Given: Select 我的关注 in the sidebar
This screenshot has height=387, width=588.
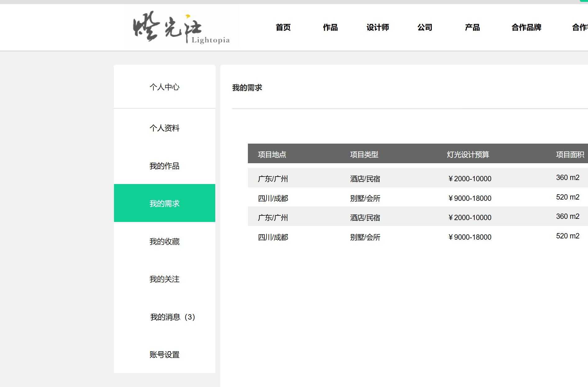Looking at the screenshot, I should click(165, 279).
